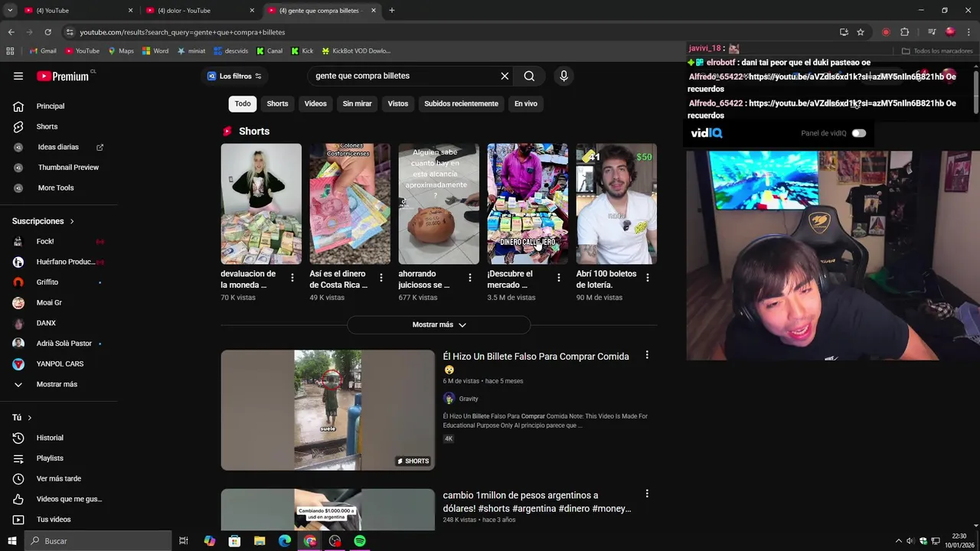Select the Sin mirar filter chip
This screenshot has height=551, width=980.
click(357, 103)
